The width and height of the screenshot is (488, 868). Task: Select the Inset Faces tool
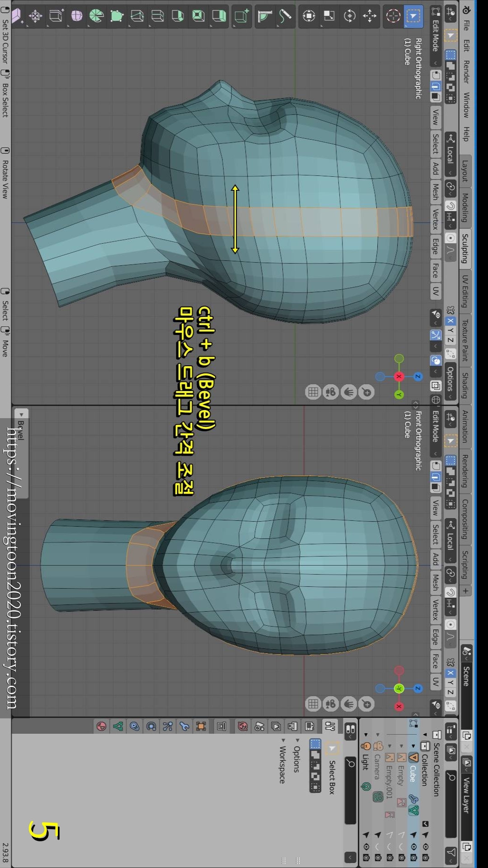coord(198,16)
